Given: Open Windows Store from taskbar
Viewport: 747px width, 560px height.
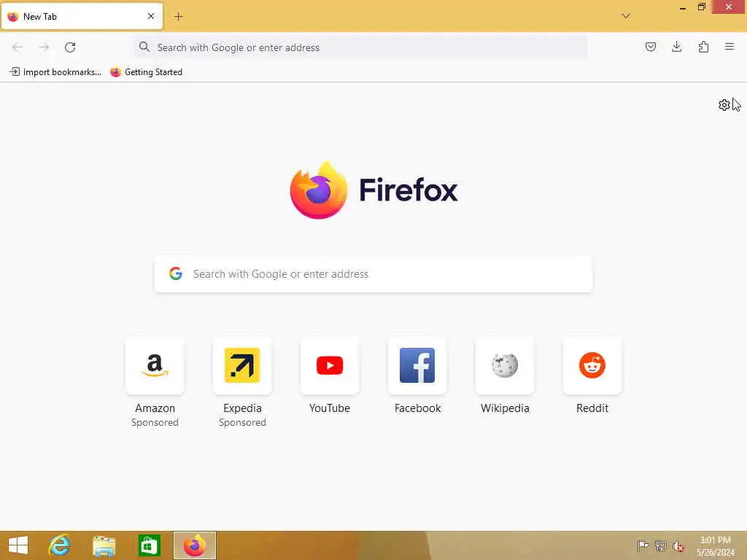Looking at the screenshot, I should click(x=149, y=545).
